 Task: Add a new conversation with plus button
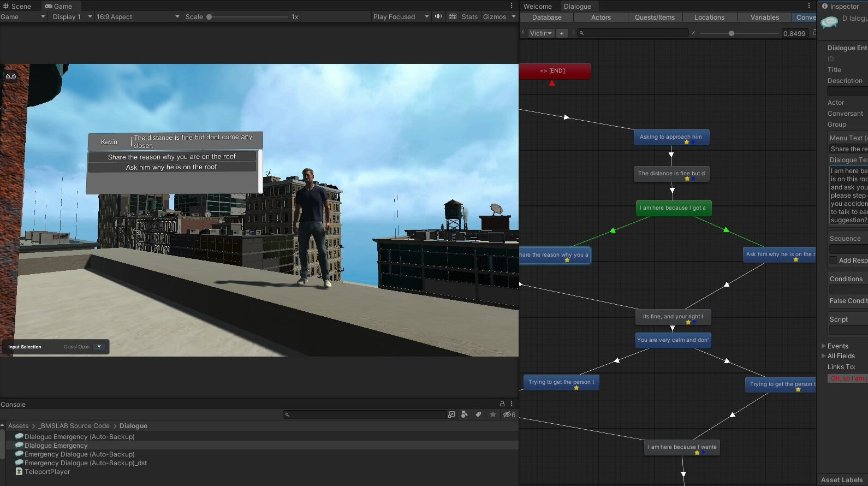click(x=561, y=33)
